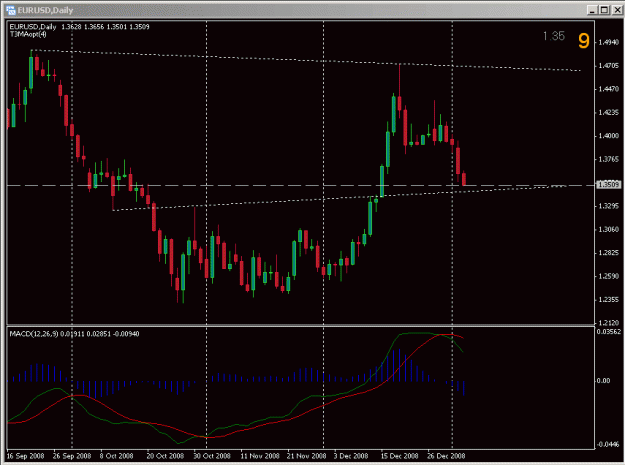
Task: Click the 1.4470 price scale label
Action: 609,89
